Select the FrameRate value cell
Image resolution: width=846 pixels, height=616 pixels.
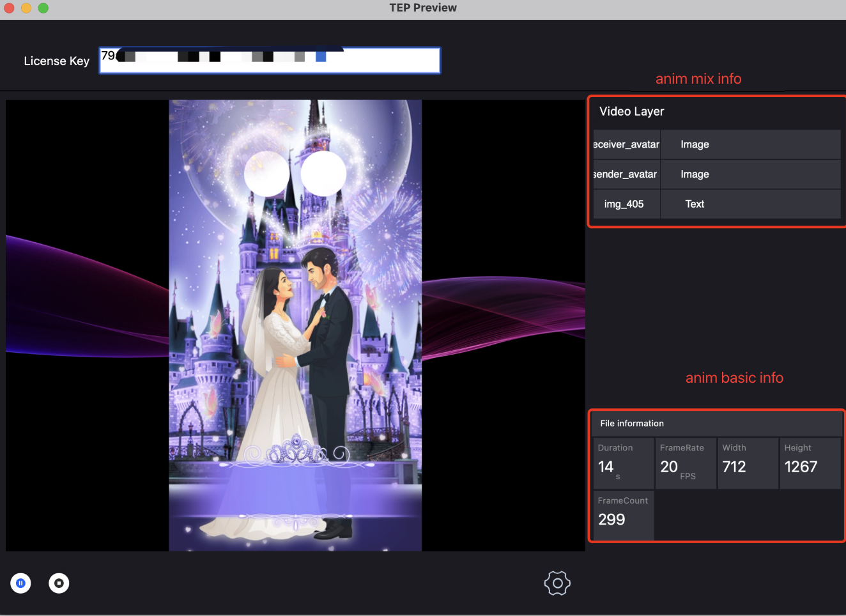[x=685, y=464]
